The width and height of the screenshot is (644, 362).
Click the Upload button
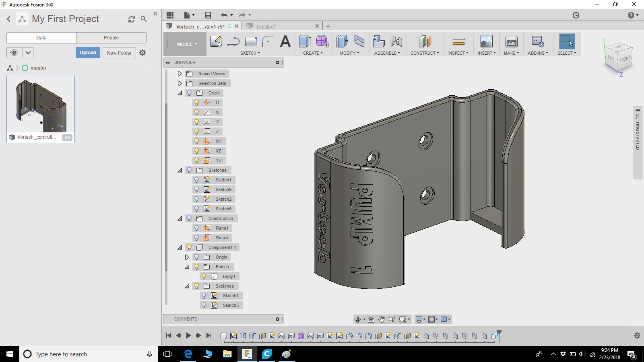(88, 53)
